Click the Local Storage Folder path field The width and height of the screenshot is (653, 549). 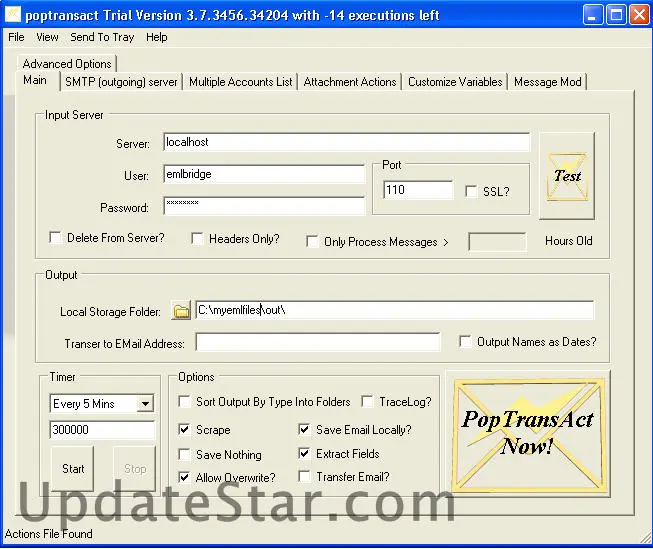click(395, 310)
